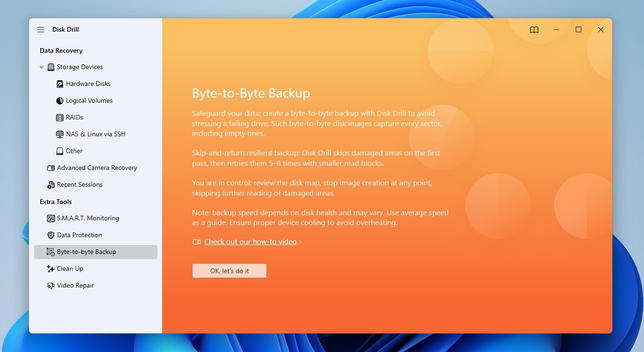
Task: Collapse the Storage Devices tree chevron
Action: pyautogui.click(x=42, y=67)
